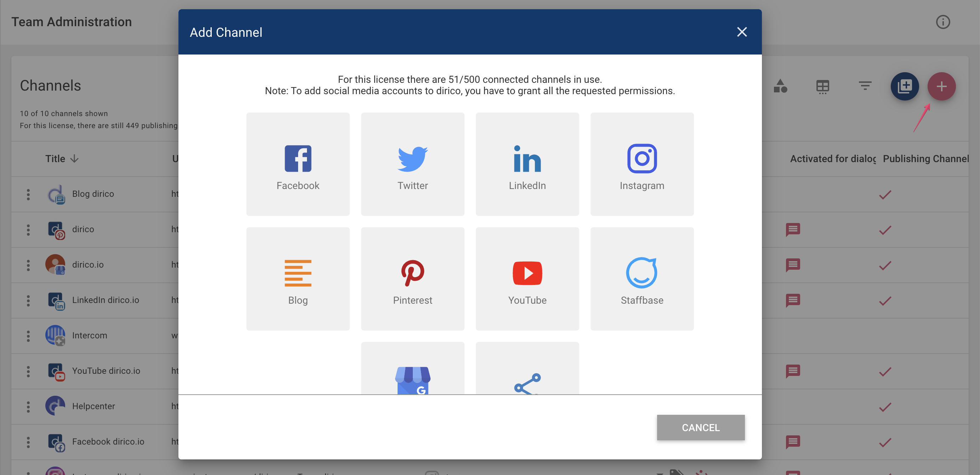This screenshot has width=980, height=475.
Task: Sort channels by Title column
Action: (x=62, y=159)
